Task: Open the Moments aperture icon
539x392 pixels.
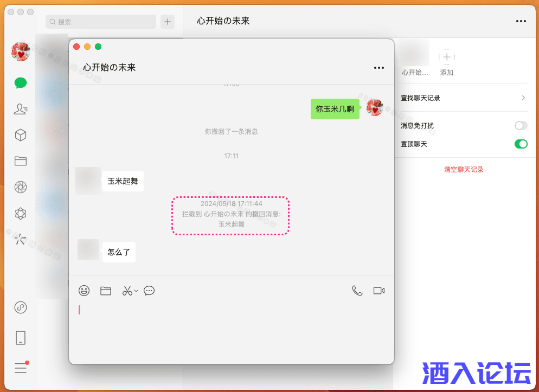Action: pos(21,188)
